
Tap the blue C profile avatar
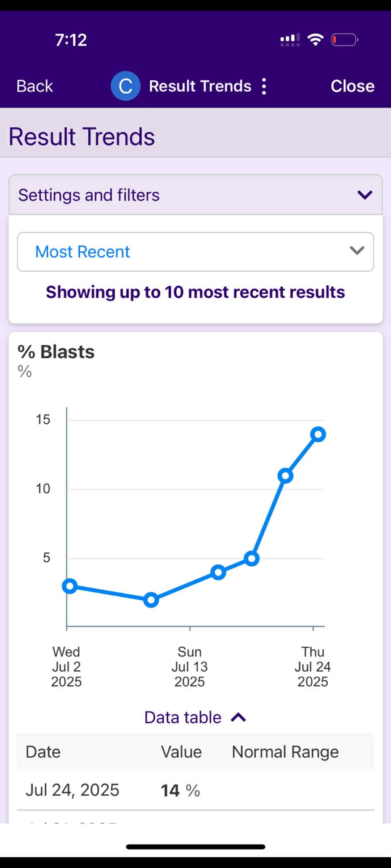[x=126, y=86]
